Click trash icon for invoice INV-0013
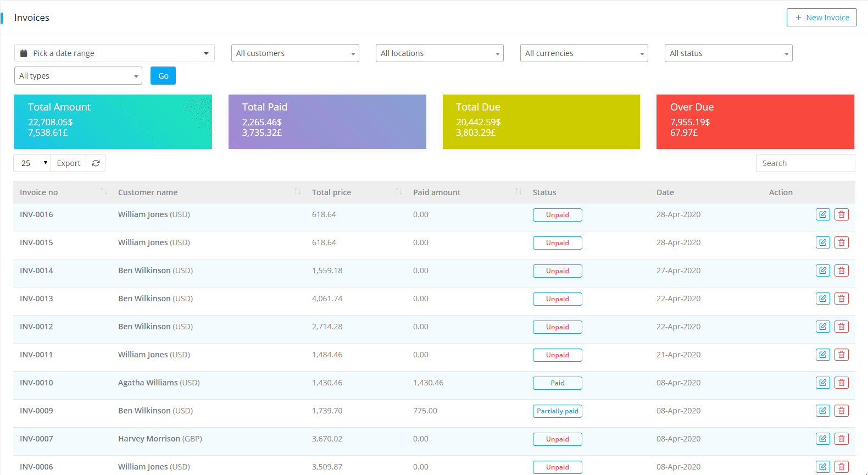This screenshot has height=475, width=868. click(841, 299)
